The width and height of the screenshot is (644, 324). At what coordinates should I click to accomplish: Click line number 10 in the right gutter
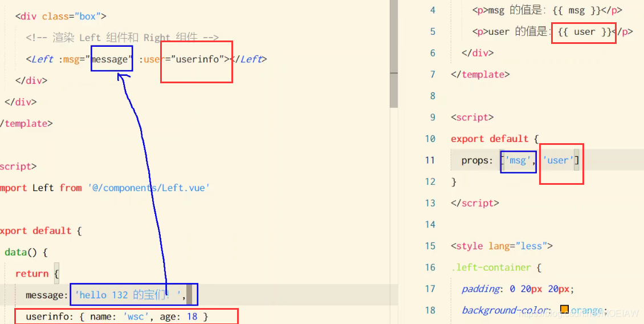pos(430,139)
